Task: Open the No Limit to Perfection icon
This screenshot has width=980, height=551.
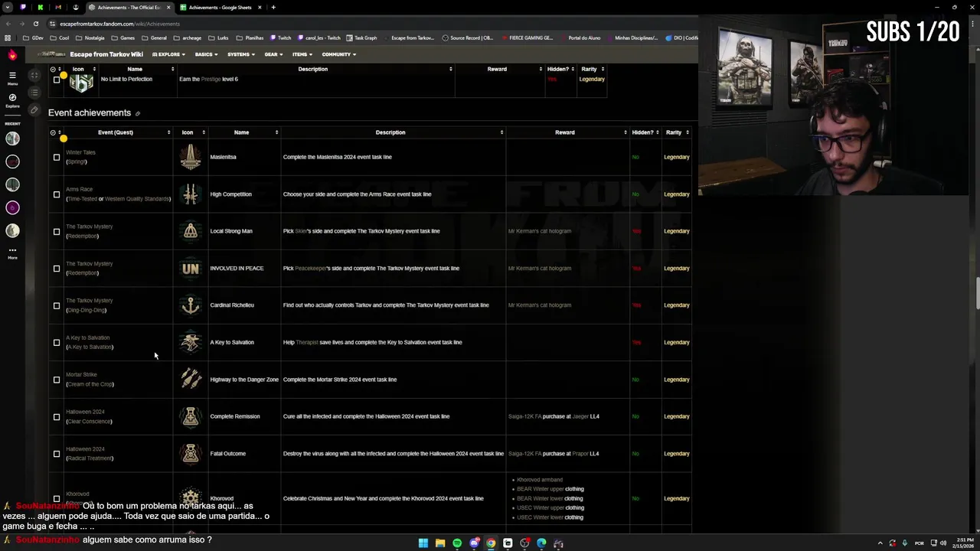Action: (x=81, y=82)
